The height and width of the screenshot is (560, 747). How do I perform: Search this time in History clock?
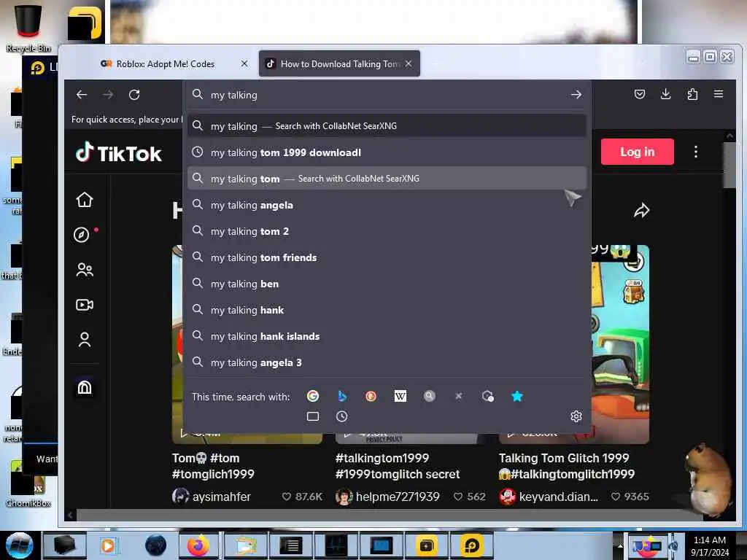[x=342, y=416]
